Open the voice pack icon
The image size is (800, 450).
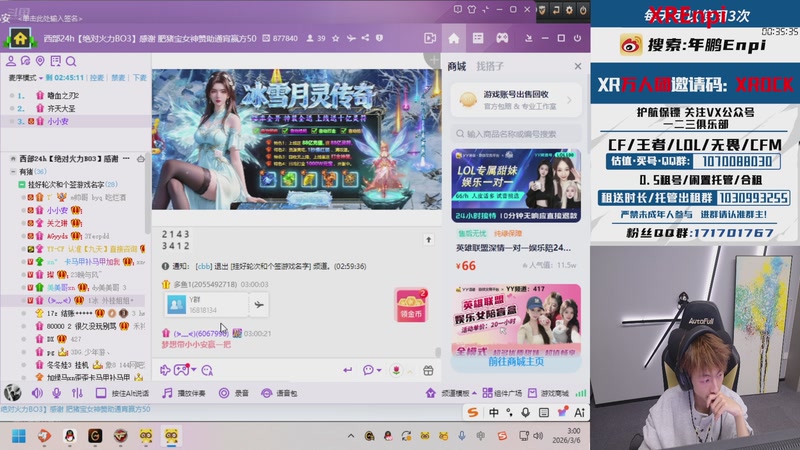266,393
